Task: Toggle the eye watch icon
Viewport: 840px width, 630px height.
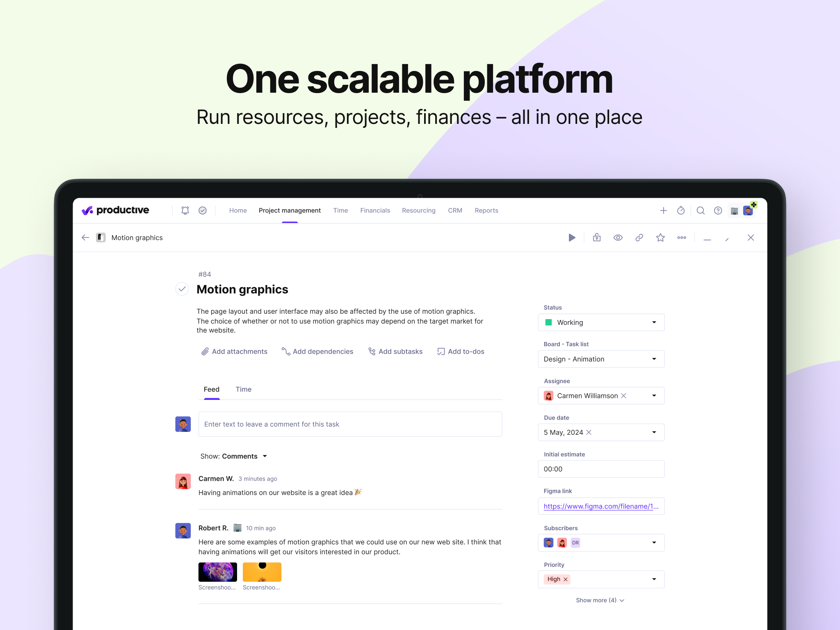Action: [618, 237]
